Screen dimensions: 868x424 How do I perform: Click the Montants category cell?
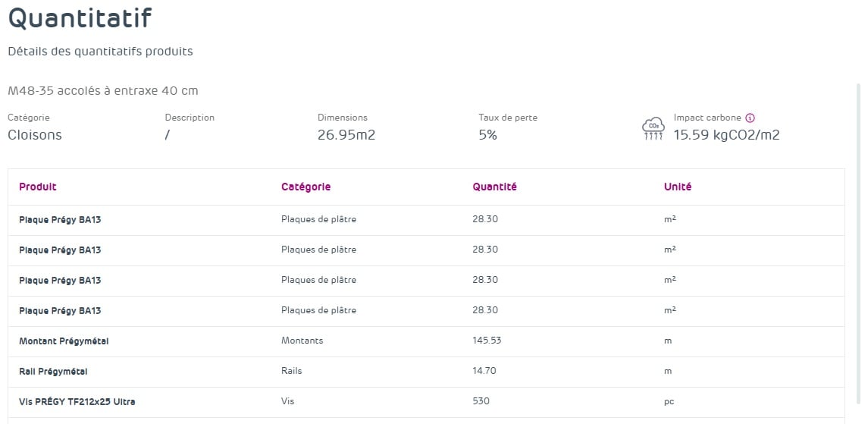click(302, 341)
